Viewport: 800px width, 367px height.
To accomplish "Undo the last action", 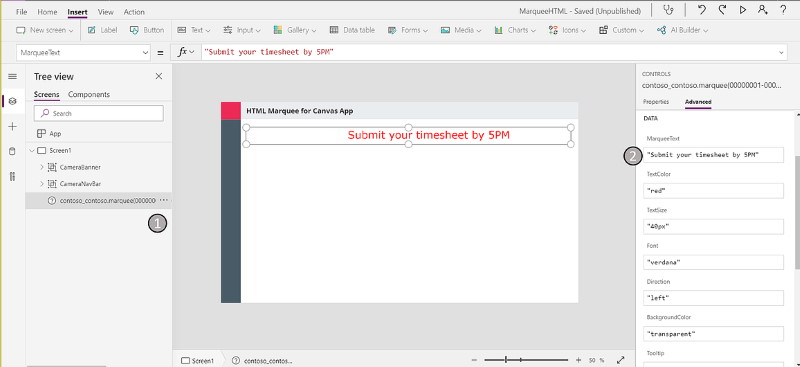I will (x=702, y=10).
